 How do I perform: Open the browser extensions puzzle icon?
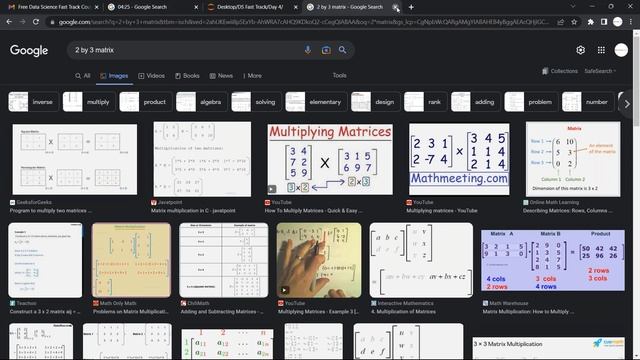591,22
